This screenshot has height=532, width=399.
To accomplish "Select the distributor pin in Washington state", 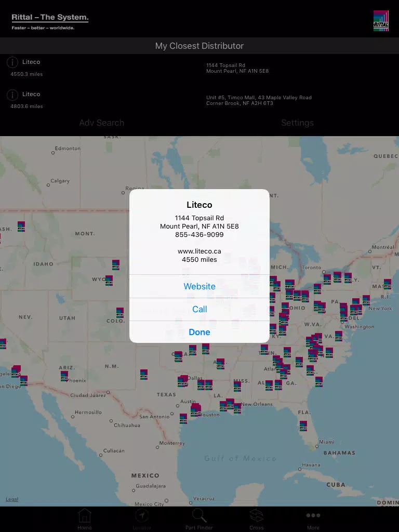I will (21, 227).
